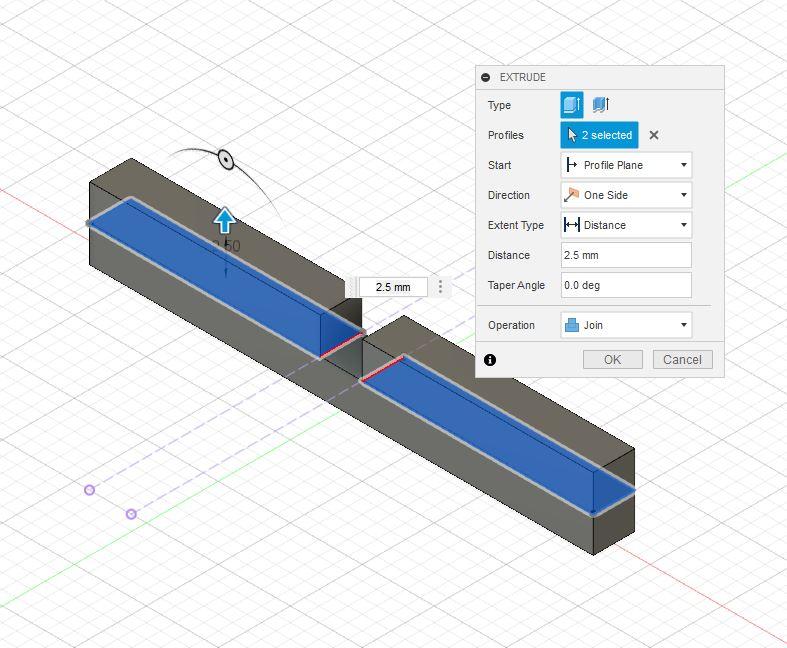Click the Distance 2.5 mm field
Viewport: 787px width, 648px height.
pos(626,255)
